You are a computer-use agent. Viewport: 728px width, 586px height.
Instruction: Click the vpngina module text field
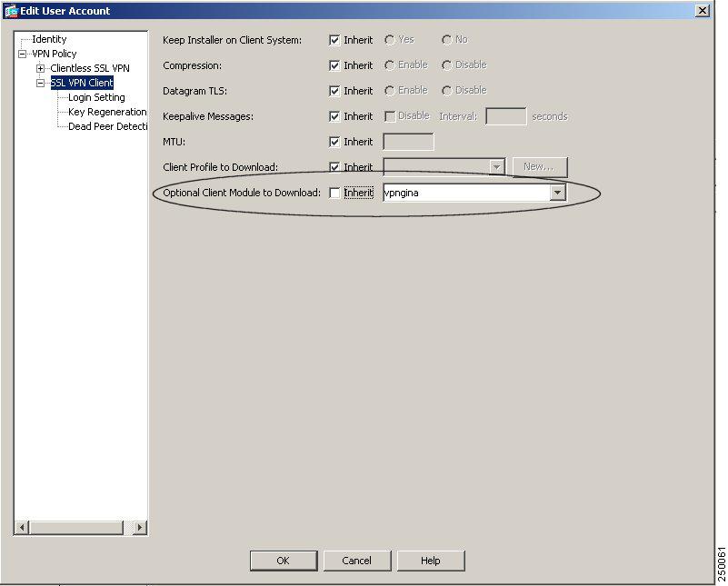point(466,193)
